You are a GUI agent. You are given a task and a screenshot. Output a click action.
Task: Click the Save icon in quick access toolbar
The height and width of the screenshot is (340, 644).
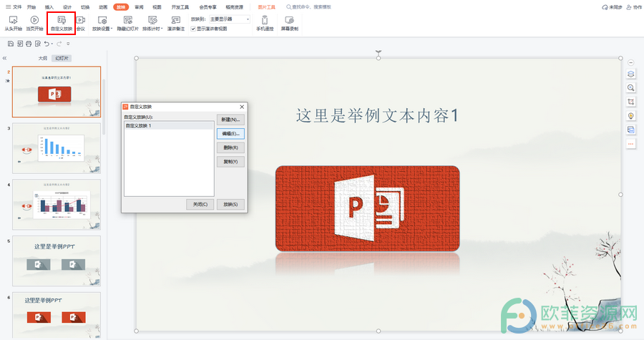[11, 44]
